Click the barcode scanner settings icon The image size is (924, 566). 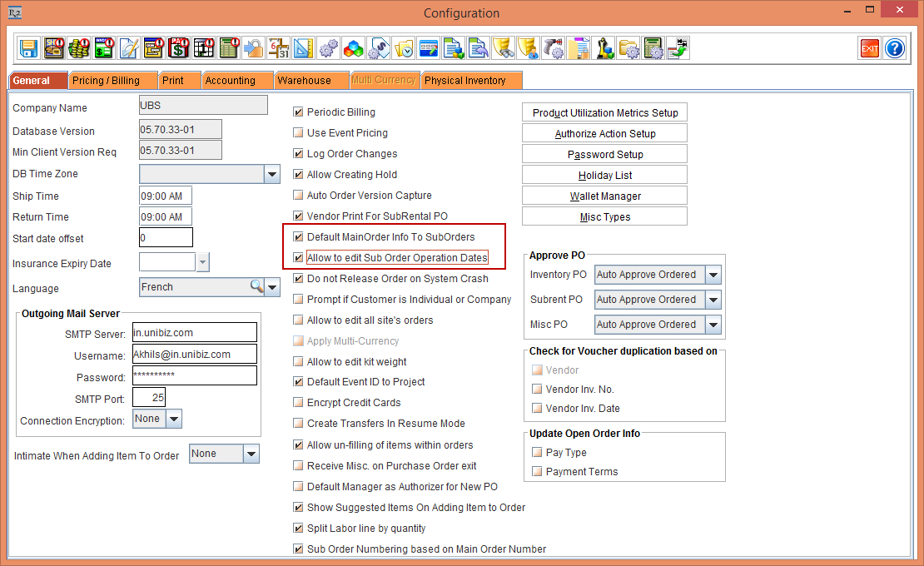[x=553, y=47]
